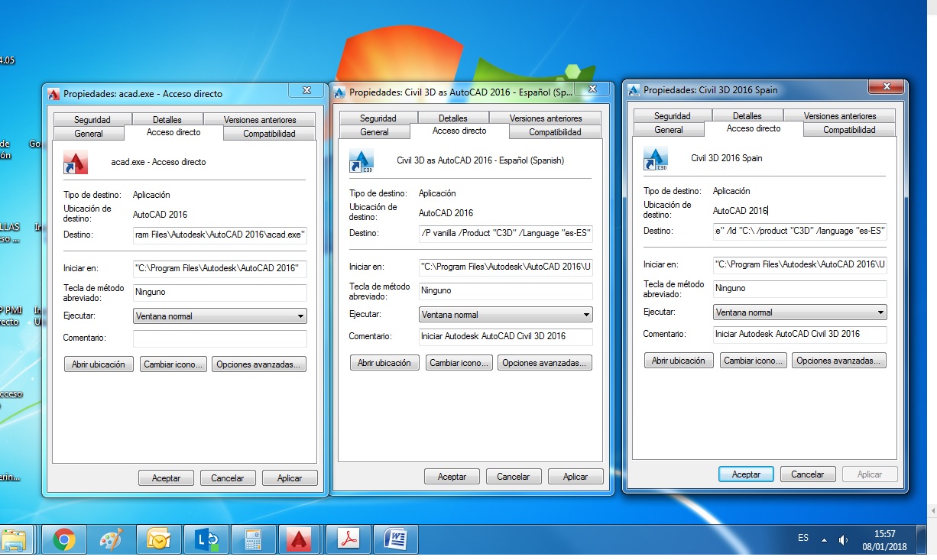Viewport: 937px width, 560px height.
Task: Select Acceso directo tab in acad.exe dialog
Action: click(x=173, y=132)
